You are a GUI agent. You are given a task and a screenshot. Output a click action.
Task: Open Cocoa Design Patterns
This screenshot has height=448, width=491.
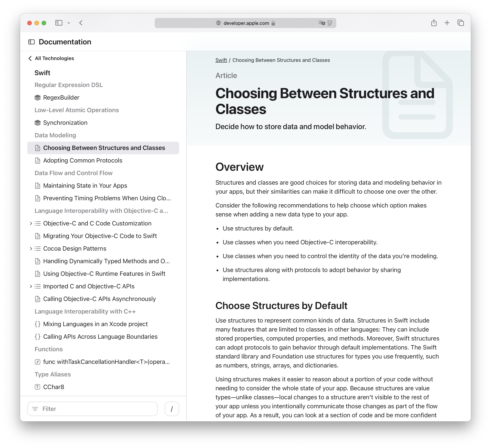[x=74, y=248]
